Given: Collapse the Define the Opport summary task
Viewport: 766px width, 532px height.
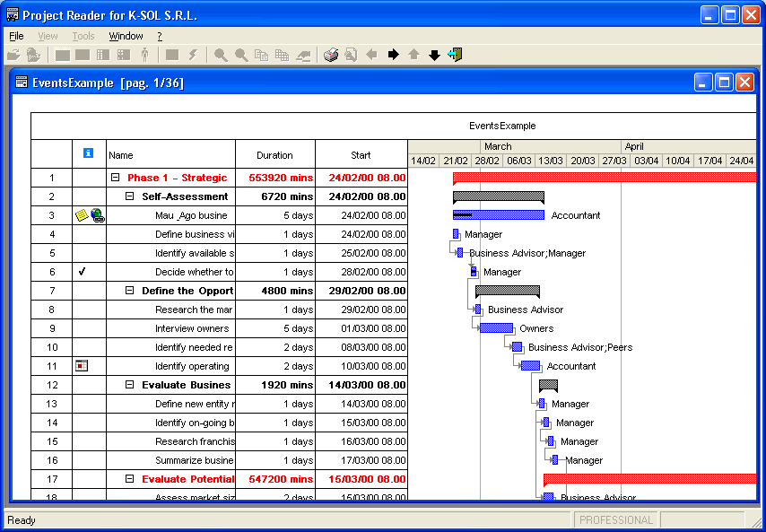Looking at the screenshot, I should coord(129,291).
